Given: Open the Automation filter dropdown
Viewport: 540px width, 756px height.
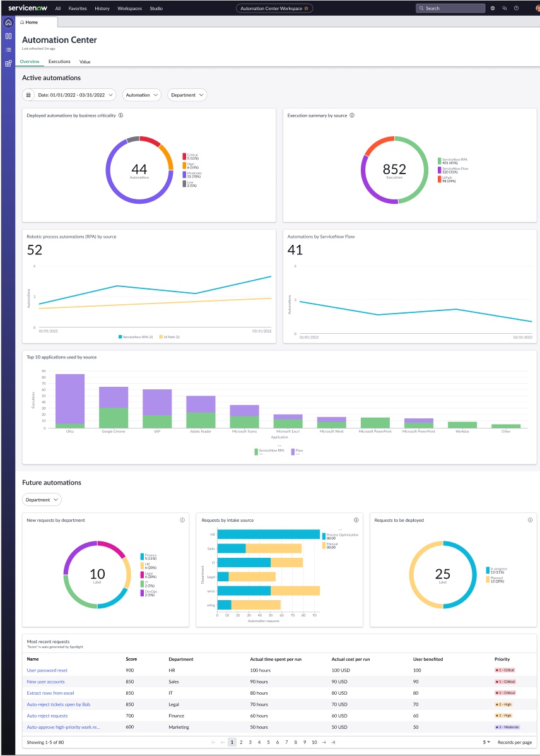Looking at the screenshot, I should point(141,95).
